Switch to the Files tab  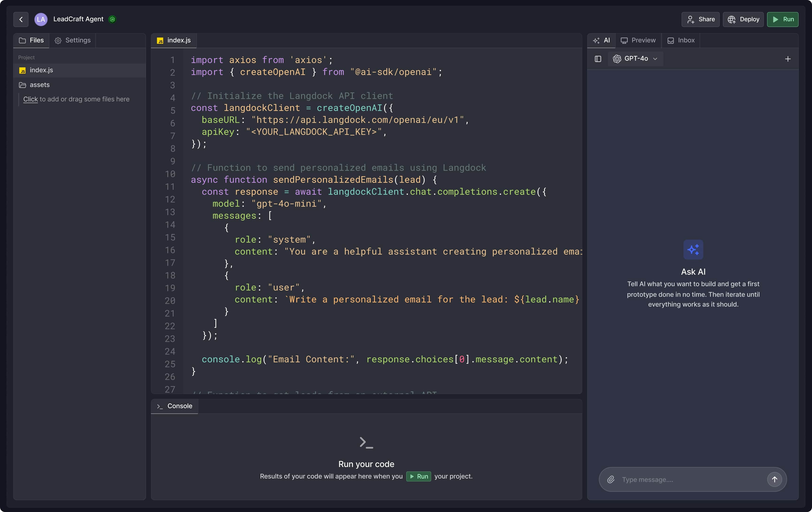31,40
